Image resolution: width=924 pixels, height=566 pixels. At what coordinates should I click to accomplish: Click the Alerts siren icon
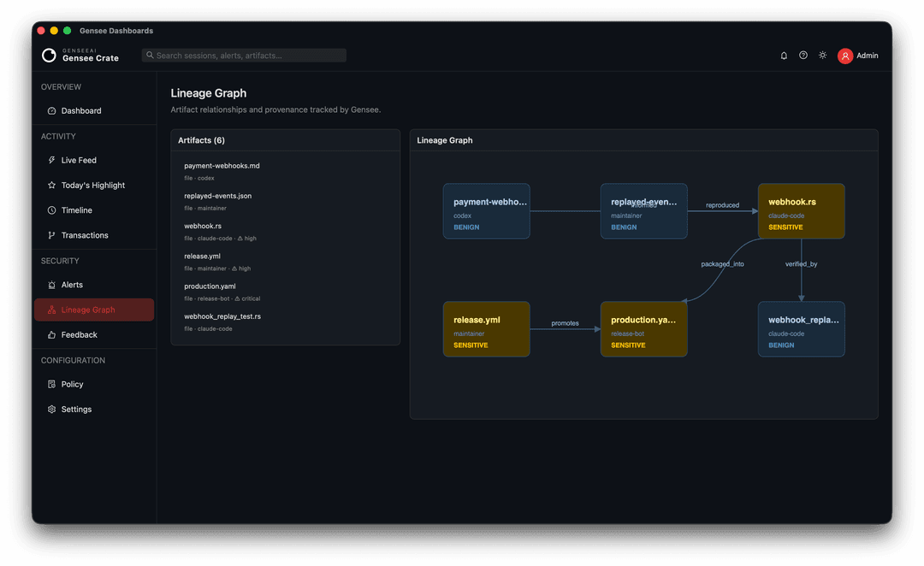[52, 285]
